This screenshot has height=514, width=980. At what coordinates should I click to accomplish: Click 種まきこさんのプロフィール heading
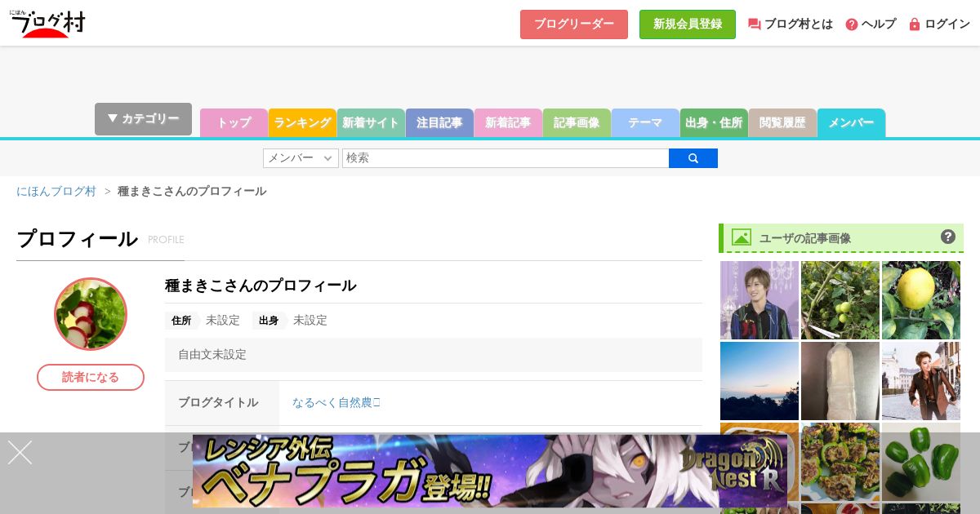pos(261,286)
